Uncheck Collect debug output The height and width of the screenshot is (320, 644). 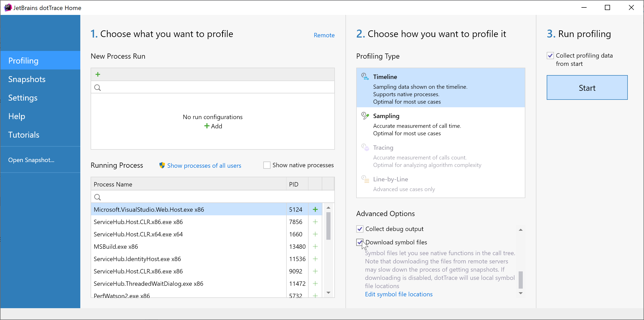(x=360, y=229)
